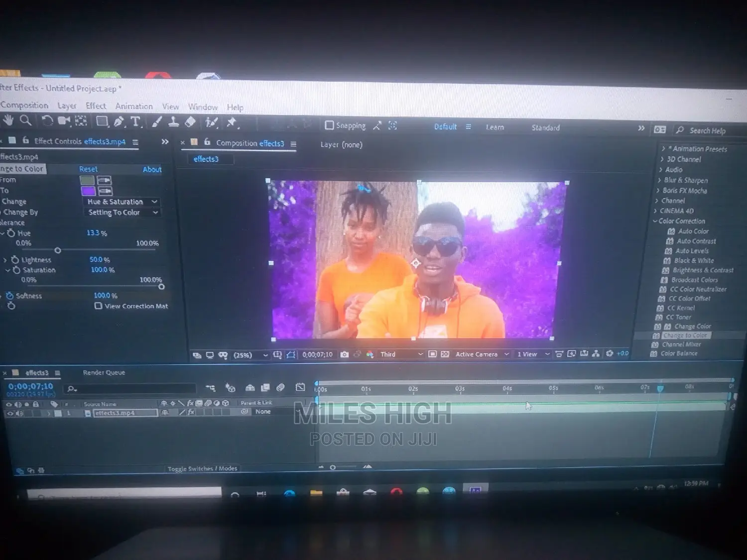
Task: Click the snapshot camera icon
Action: (344, 354)
